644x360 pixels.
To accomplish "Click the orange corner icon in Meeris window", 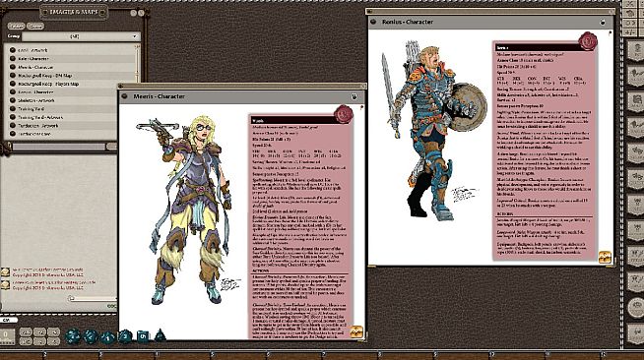I will (x=356, y=331).
